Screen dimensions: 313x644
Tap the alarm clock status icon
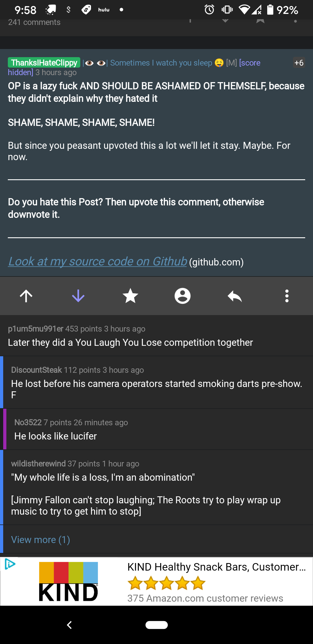click(209, 10)
